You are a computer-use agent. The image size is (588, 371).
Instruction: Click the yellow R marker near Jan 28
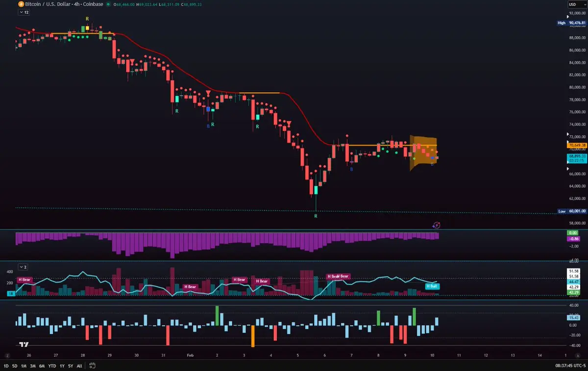point(87,19)
